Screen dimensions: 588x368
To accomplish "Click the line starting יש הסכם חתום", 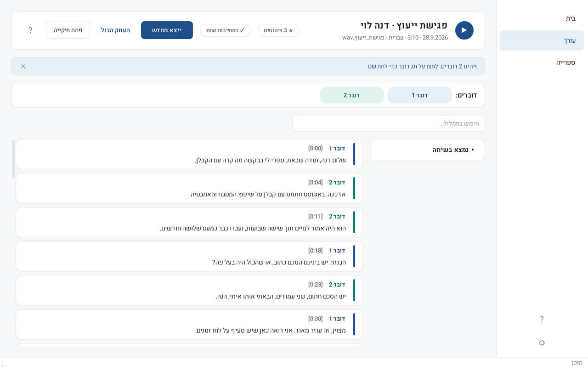I will point(281,297).
